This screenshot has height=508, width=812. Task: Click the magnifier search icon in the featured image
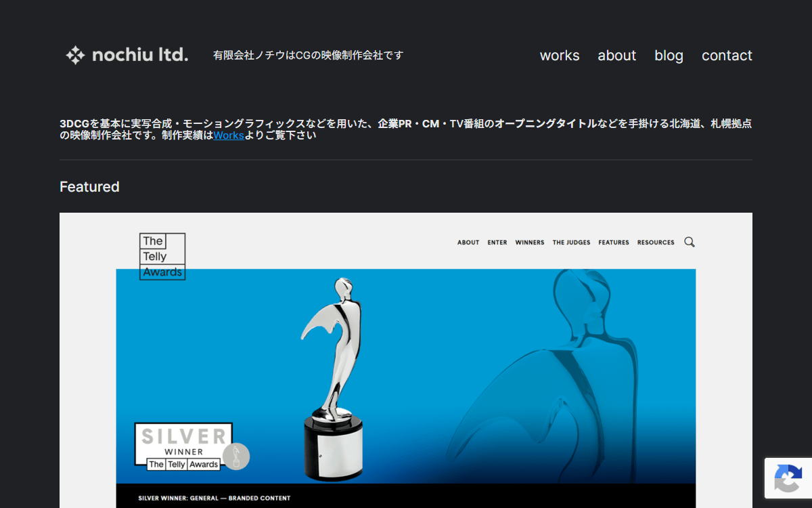pyautogui.click(x=690, y=242)
